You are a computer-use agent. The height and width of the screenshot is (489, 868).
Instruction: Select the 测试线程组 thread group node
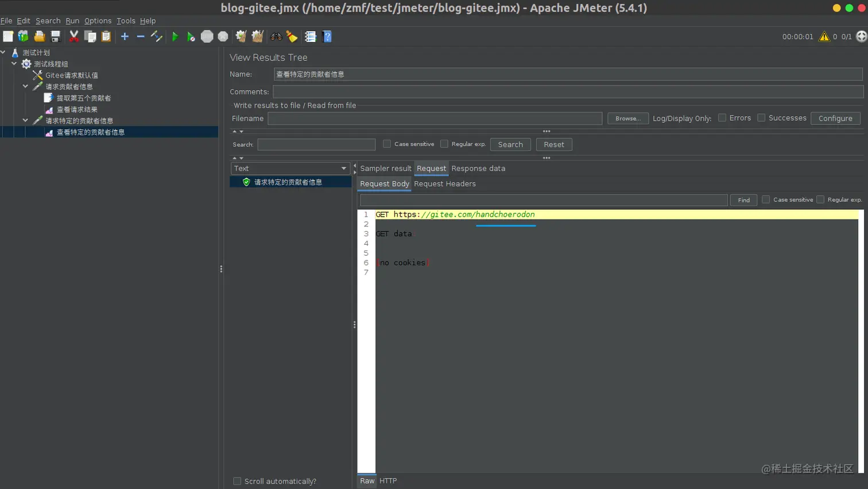pyautogui.click(x=51, y=64)
